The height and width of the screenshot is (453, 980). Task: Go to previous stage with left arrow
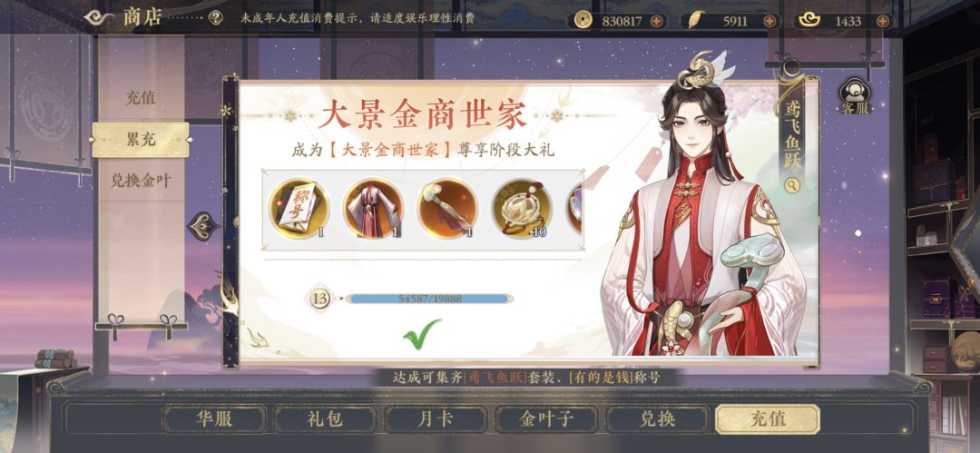pyautogui.click(x=204, y=226)
